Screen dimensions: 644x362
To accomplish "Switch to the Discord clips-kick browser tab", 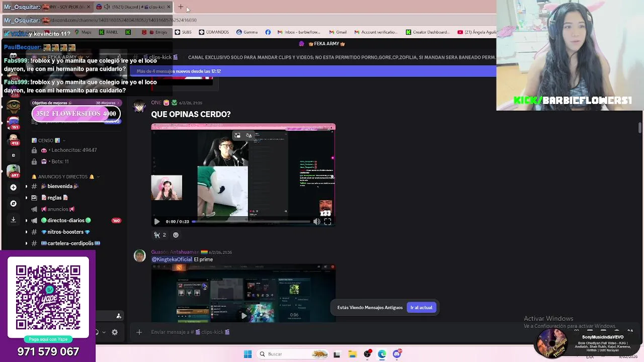I will [x=133, y=7].
